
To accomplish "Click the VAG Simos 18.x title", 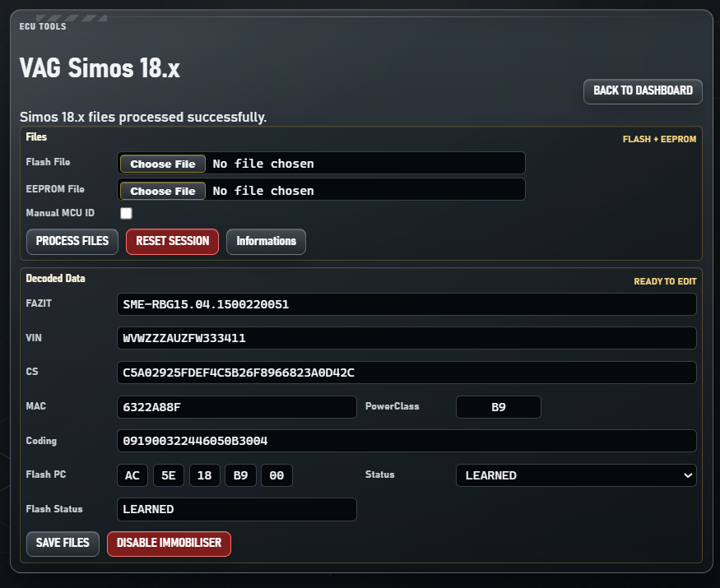I will coord(100,68).
